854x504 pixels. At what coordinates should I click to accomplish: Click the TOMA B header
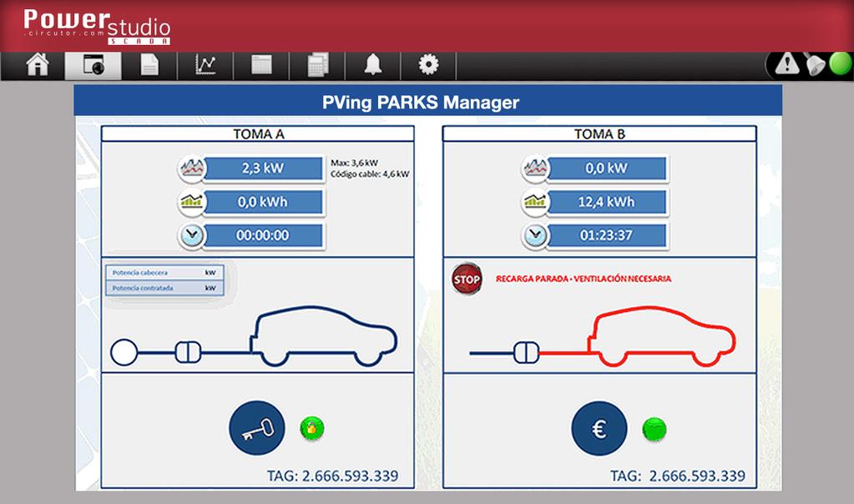599,134
